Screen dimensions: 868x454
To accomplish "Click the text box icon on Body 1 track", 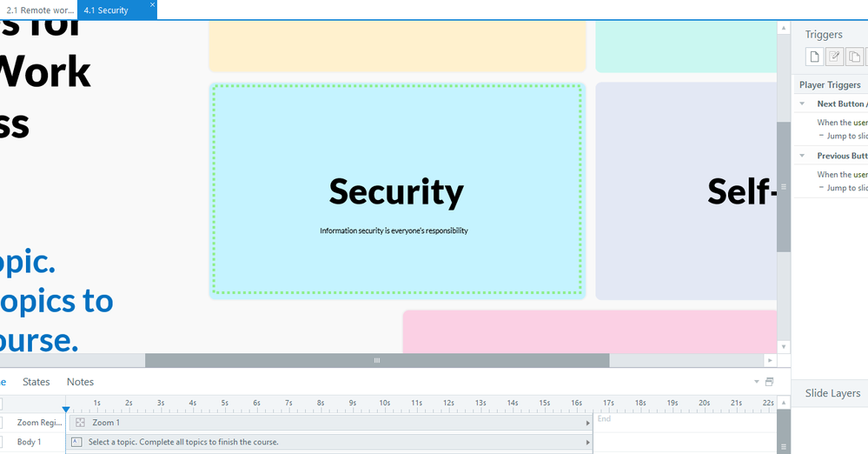I will (77, 442).
